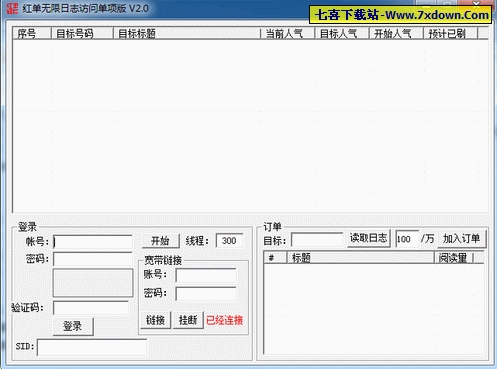Click the 读取日志 read log button

368,238
